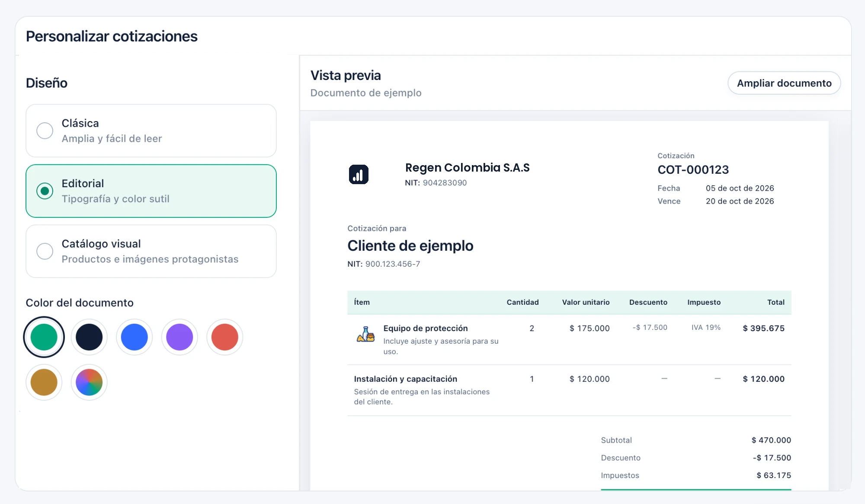The height and width of the screenshot is (504, 865).
Task: Click the Impuestos amount $ 63.175
Action: click(x=774, y=475)
